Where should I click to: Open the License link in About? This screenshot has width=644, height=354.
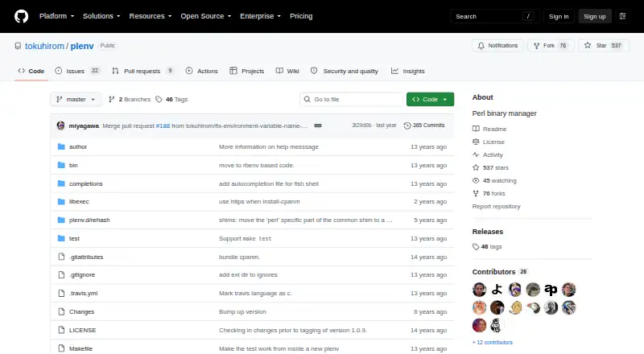click(489, 142)
